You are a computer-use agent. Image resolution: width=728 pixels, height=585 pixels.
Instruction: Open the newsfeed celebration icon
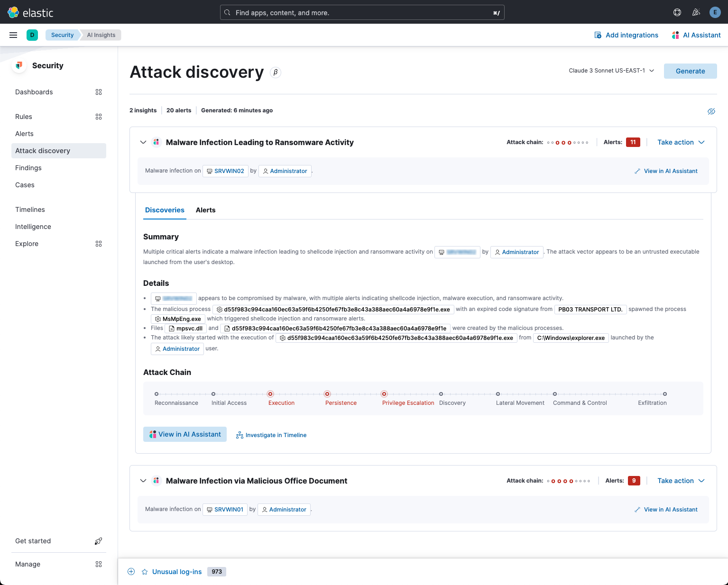[x=696, y=12]
